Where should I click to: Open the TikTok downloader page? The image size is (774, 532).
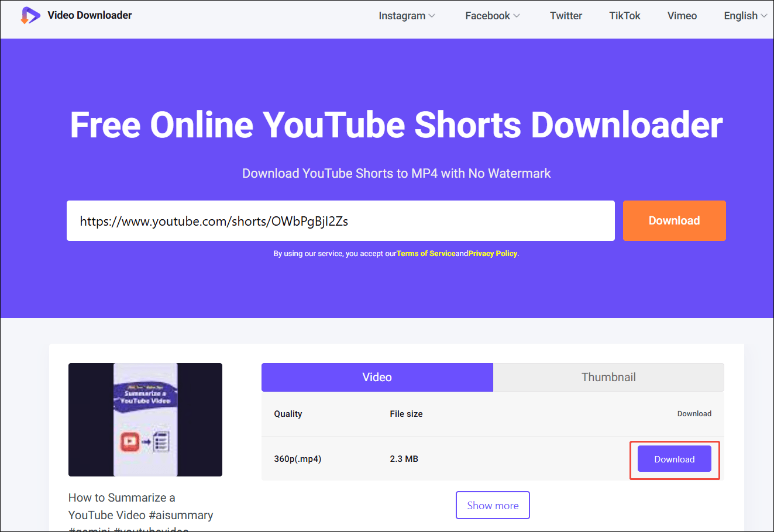[x=625, y=16]
